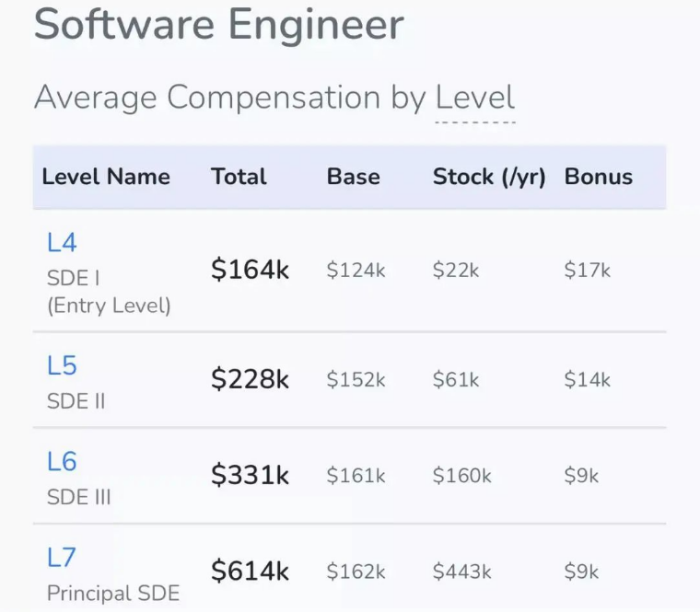The image size is (700, 612).
Task: Click the $17k bonus value for L4
Action: click(x=587, y=271)
